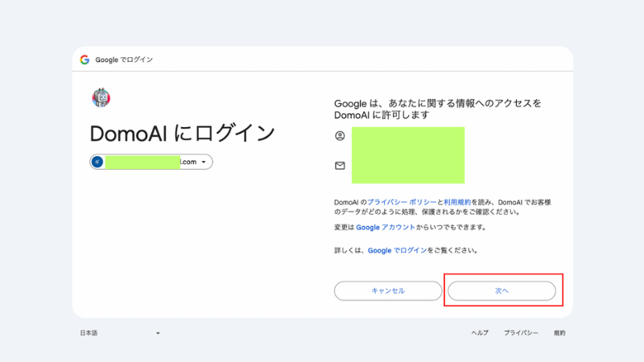Click the DomoAI robot app icon

click(x=101, y=97)
